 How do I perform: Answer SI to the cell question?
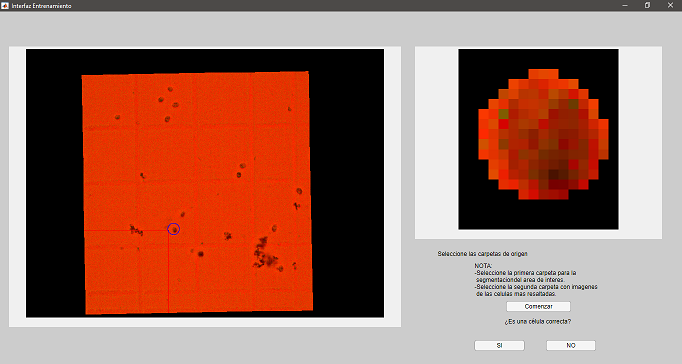[499, 345]
